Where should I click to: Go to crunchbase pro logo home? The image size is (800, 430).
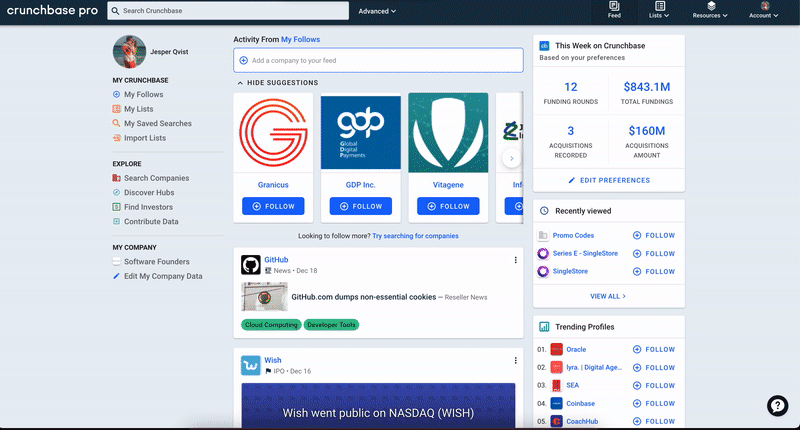(52, 10)
